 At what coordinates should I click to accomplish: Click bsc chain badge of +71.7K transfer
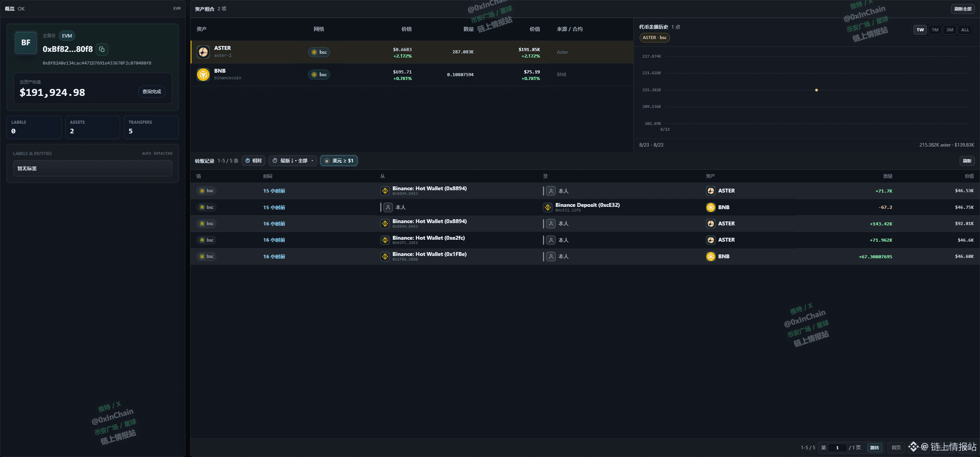206,191
